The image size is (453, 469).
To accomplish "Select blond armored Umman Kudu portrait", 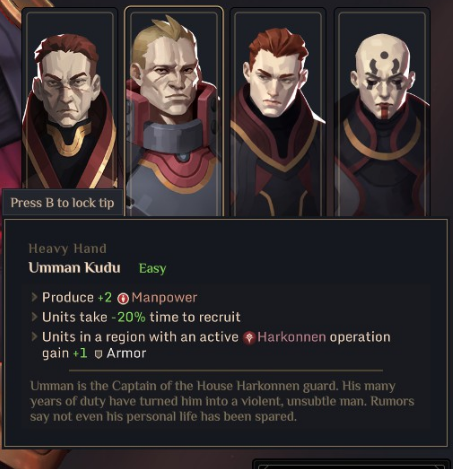I will pos(173,112).
